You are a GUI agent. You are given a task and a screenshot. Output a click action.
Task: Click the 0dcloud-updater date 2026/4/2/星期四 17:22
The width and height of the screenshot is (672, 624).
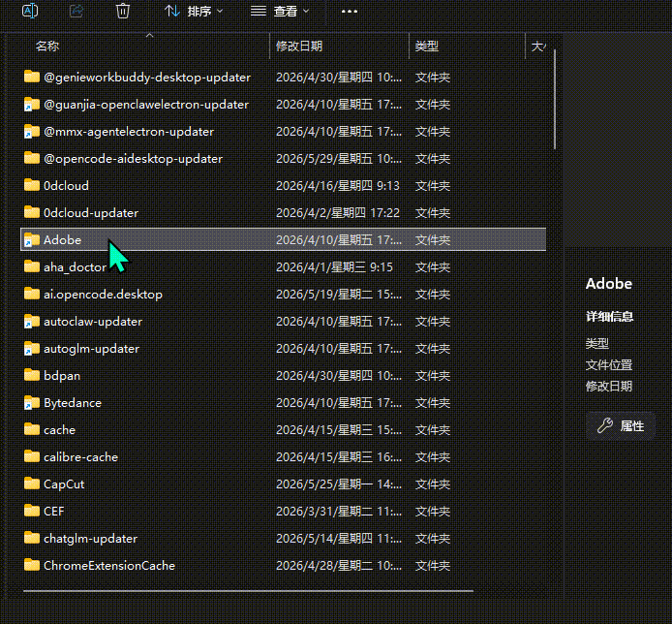338,213
